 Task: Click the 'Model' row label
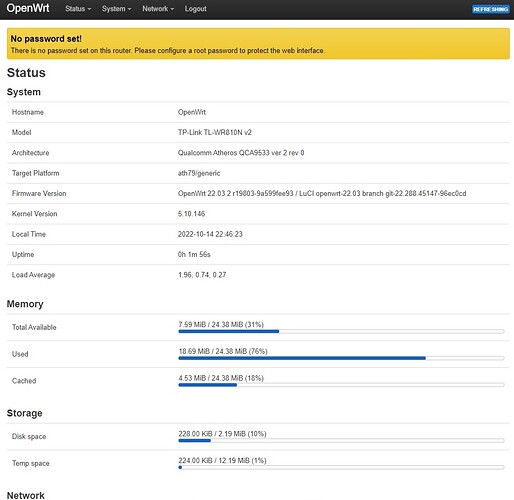tap(22, 132)
